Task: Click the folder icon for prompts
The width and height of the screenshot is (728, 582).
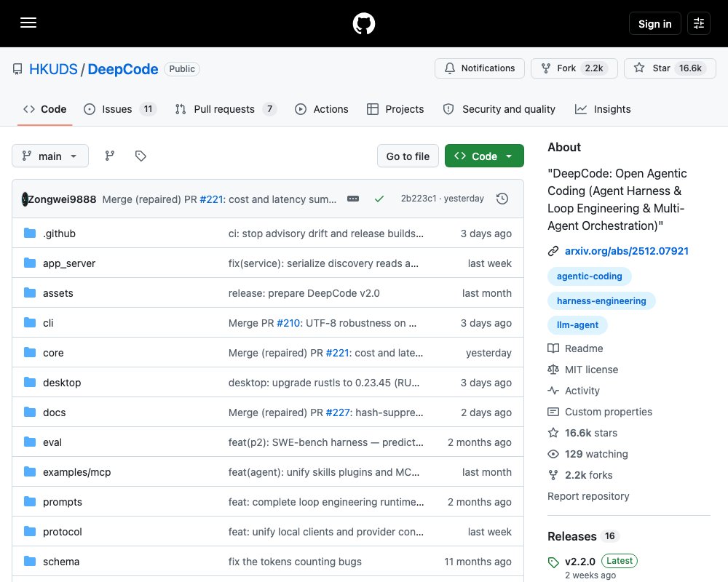Action: click(30, 502)
